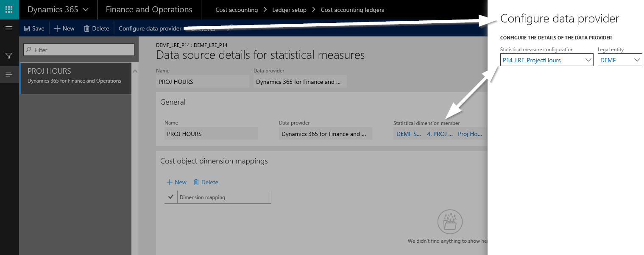Screen dimensions: 644x255
Task: Open Statistical measure configuration dropdown
Action: coord(588,60)
